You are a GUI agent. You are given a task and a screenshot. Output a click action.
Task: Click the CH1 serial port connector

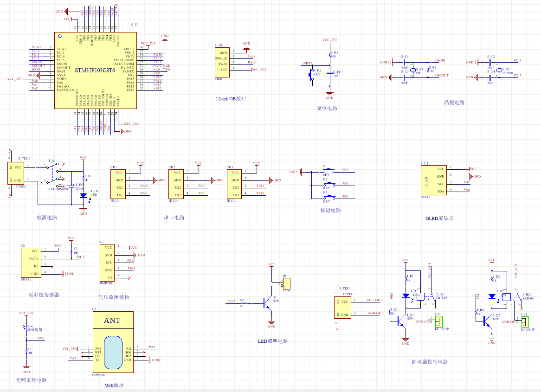point(118,184)
